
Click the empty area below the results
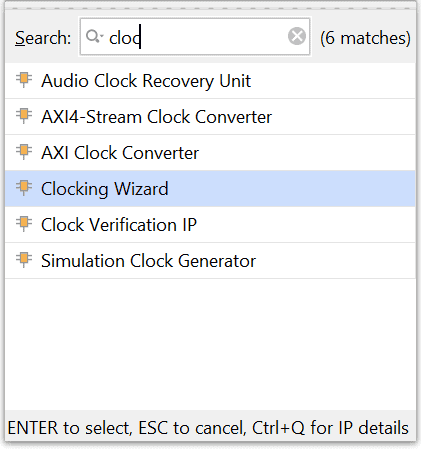pos(210,344)
